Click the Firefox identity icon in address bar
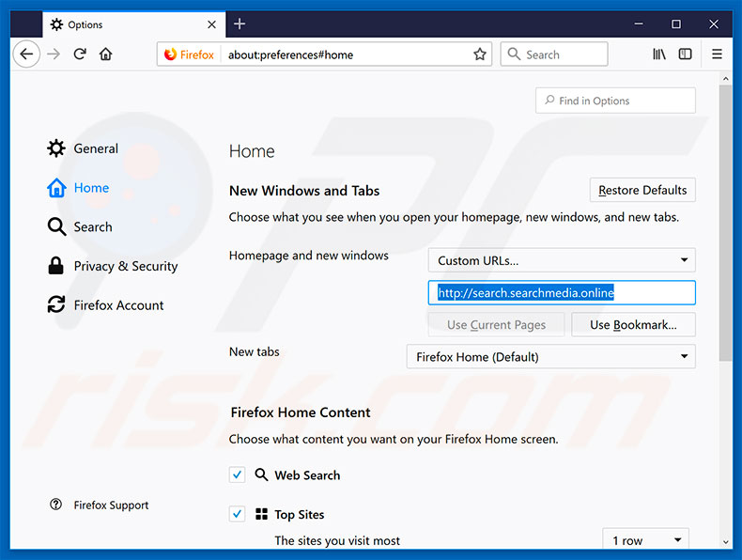Viewport: 742px width, 560px height. point(170,54)
